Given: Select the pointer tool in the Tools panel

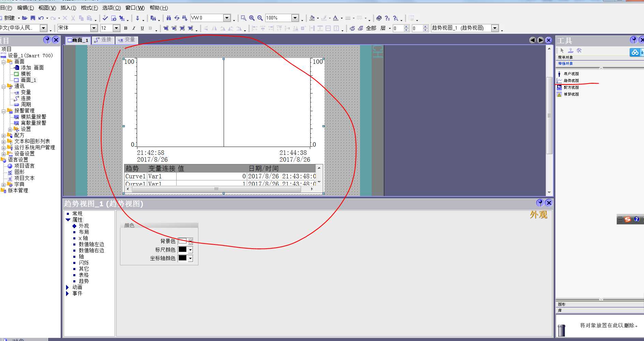Looking at the screenshot, I should 562,50.
